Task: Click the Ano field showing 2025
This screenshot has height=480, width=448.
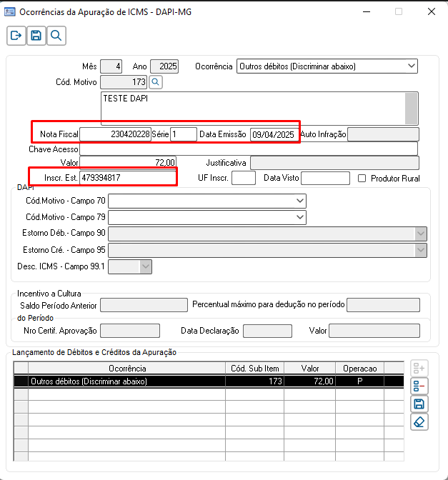Action: (x=164, y=66)
